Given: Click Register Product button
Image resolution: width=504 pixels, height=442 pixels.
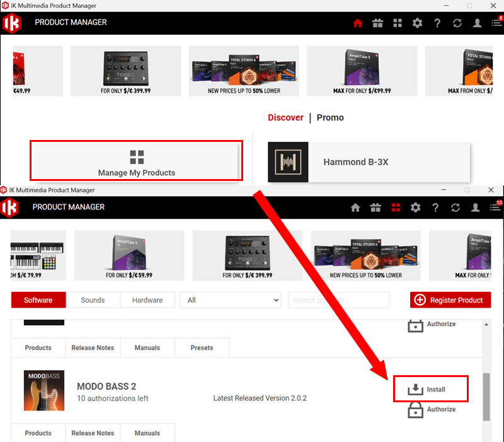Looking at the screenshot, I should point(450,300).
